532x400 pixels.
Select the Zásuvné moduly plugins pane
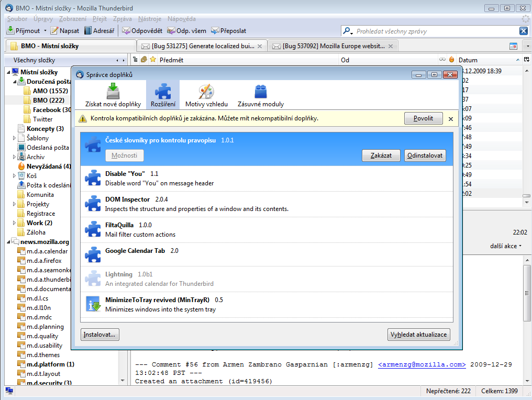261,95
